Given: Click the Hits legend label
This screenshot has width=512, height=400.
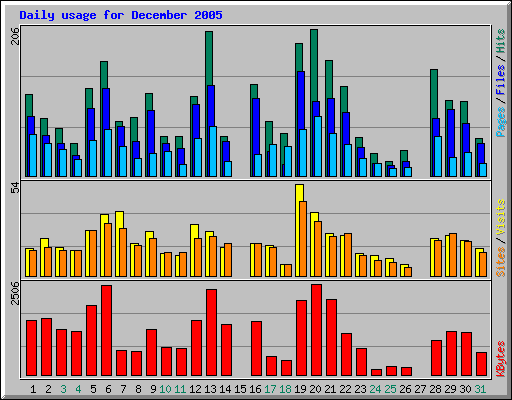Looking at the screenshot, I should pyautogui.click(x=500, y=41).
